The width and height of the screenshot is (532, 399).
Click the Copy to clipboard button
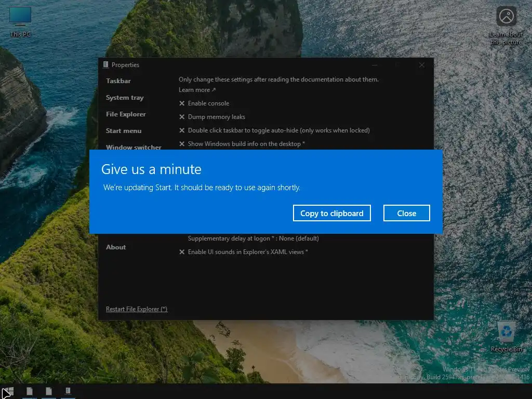point(331,213)
